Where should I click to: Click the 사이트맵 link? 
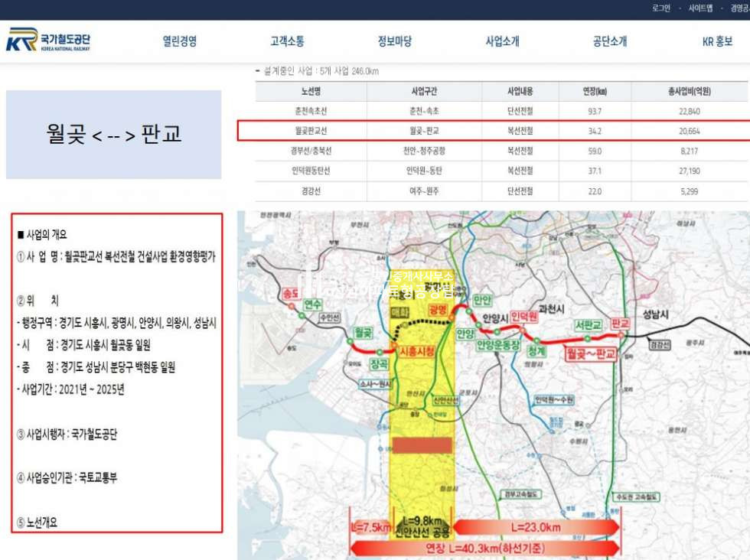coord(700,8)
